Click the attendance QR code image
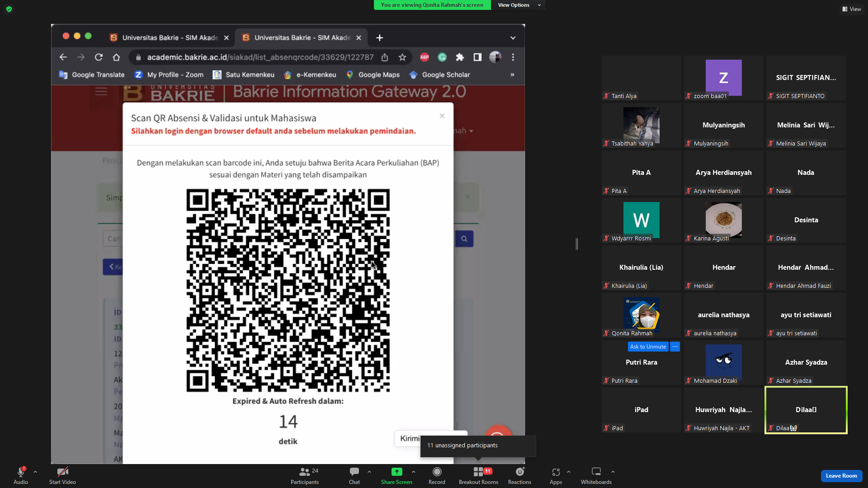Viewport: 868px width, 488px height. [288, 290]
